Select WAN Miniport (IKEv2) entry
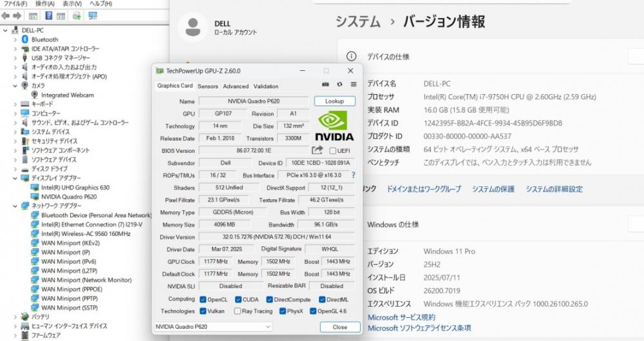The height and width of the screenshot is (341, 644). (x=70, y=243)
